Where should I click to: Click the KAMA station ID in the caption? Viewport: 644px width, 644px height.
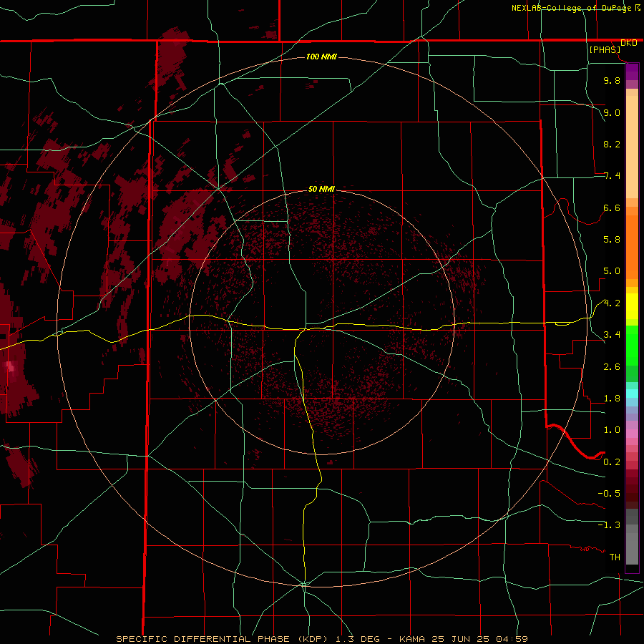413,639
